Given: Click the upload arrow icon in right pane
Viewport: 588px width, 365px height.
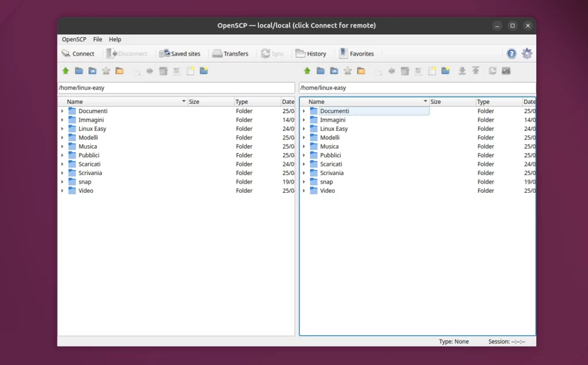Looking at the screenshot, I should click(x=475, y=71).
